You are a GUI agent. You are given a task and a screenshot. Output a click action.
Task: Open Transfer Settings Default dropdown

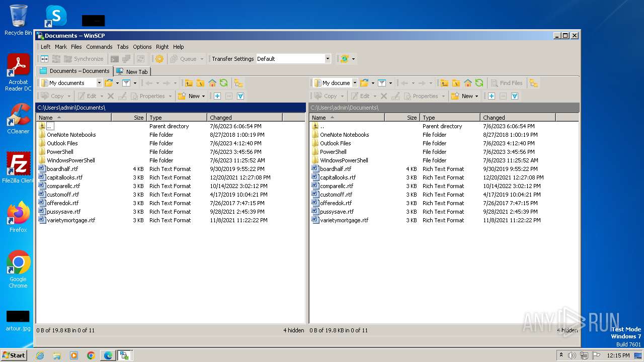tap(328, 59)
